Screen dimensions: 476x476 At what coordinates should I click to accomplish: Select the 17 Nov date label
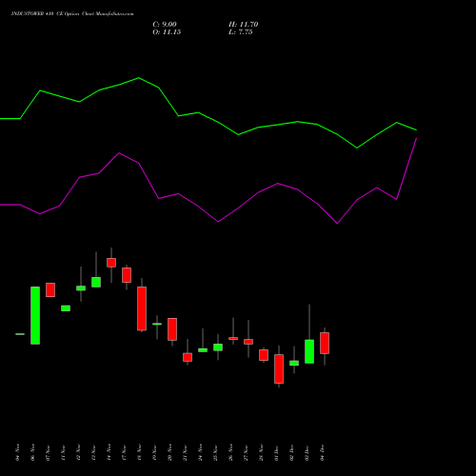click(124, 452)
